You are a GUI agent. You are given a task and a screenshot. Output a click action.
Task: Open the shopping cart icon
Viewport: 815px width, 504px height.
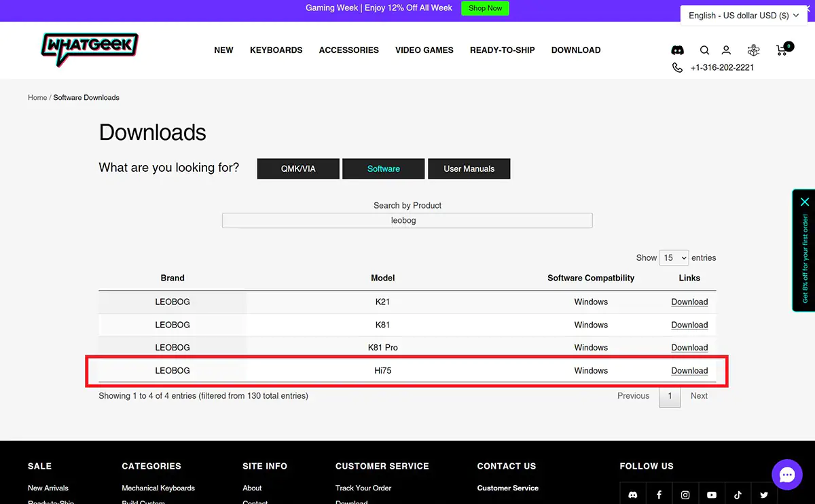click(x=782, y=50)
